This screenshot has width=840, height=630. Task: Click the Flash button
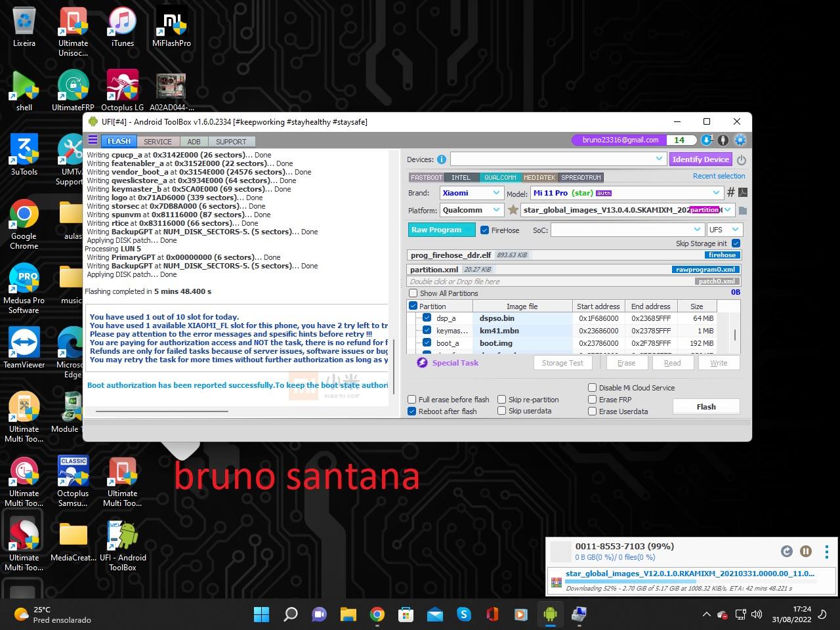point(706,407)
